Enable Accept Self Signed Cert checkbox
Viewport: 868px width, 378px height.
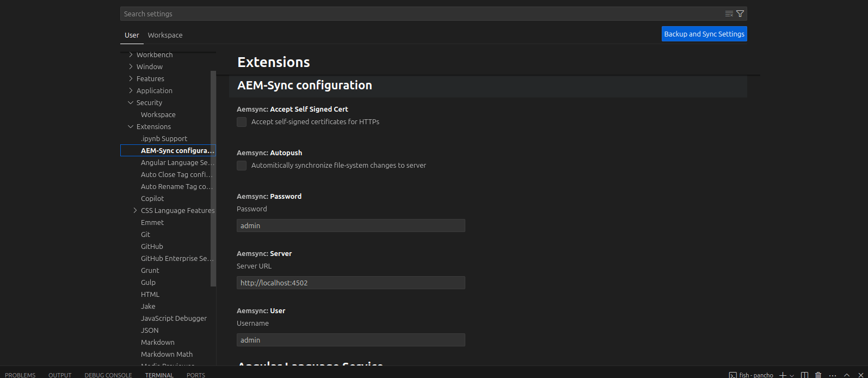pos(242,122)
